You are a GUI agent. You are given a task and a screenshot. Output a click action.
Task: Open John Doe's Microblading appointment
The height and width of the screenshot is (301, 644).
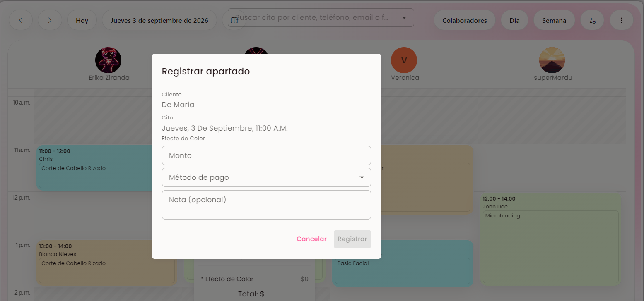tap(551, 239)
